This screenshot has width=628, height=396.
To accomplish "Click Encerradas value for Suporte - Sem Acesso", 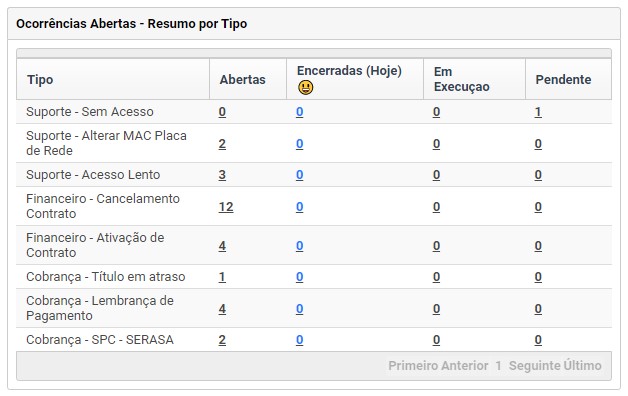I will [x=300, y=112].
